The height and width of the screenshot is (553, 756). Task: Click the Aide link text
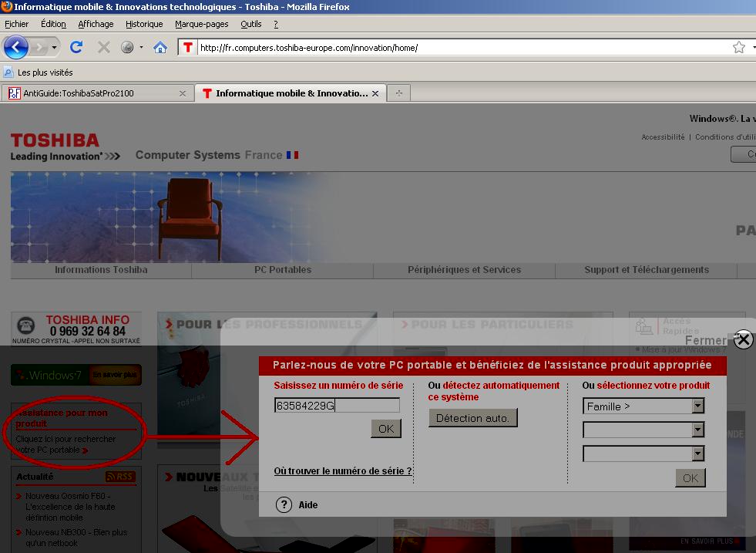tap(308, 504)
